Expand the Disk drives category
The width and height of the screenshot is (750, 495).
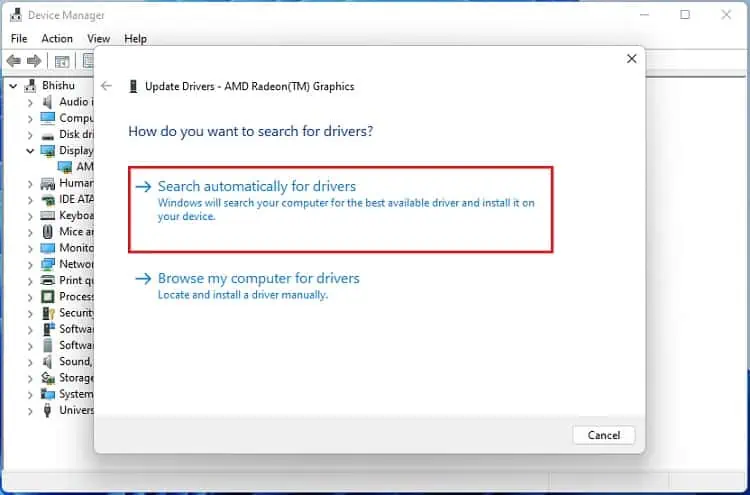30,135
